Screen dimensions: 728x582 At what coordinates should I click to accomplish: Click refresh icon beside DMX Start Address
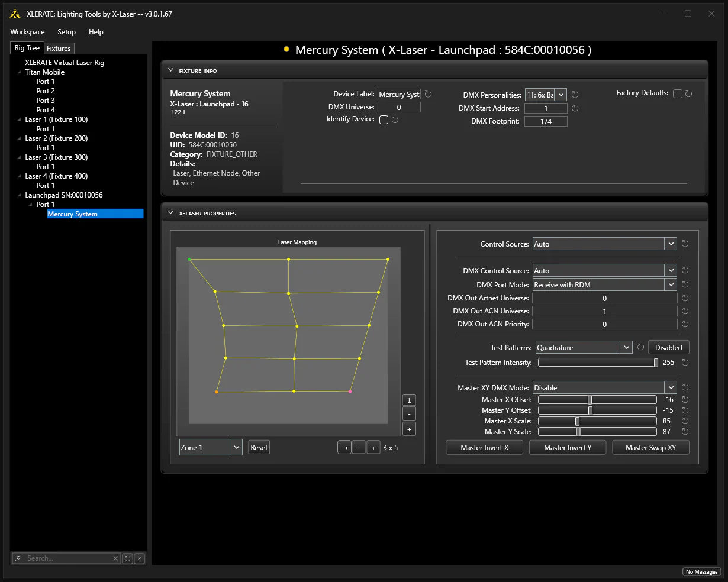point(575,108)
